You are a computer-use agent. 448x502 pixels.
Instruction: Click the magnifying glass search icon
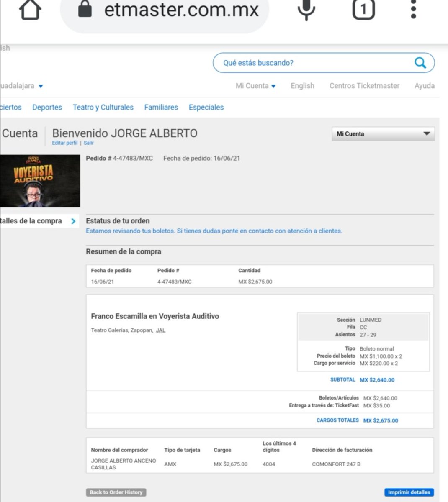coord(420,63)
